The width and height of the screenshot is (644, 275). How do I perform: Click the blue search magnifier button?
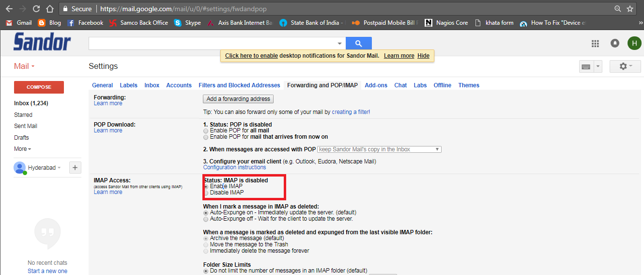click(x=358, y=44)
